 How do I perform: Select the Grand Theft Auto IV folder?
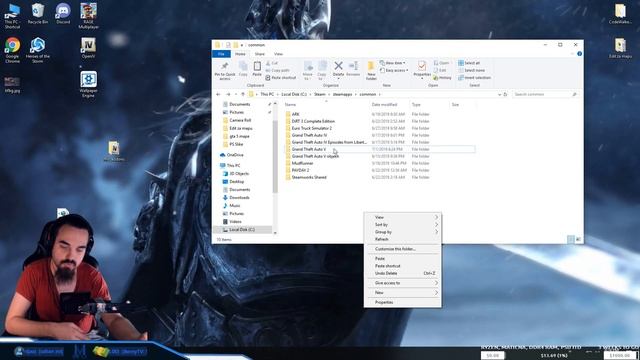click(309, 135)
